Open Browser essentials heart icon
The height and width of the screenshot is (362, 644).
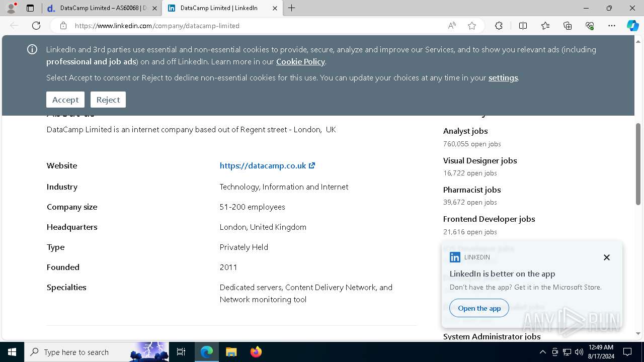(x=590, y=26)
